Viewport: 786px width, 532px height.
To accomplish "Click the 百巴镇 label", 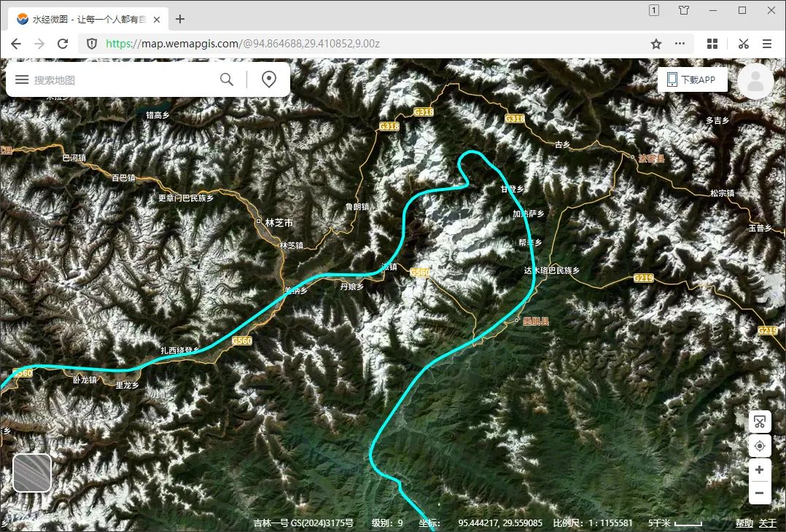I will 123,178.
